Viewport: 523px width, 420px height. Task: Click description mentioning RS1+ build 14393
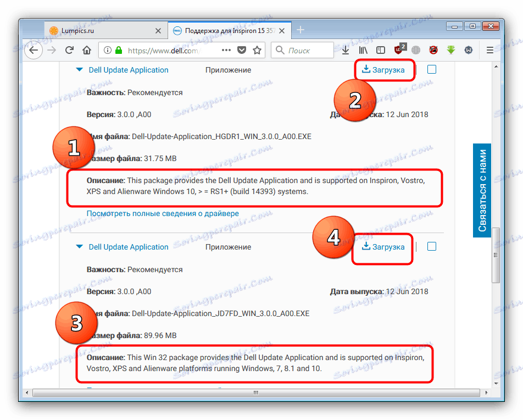pos(255,186)
